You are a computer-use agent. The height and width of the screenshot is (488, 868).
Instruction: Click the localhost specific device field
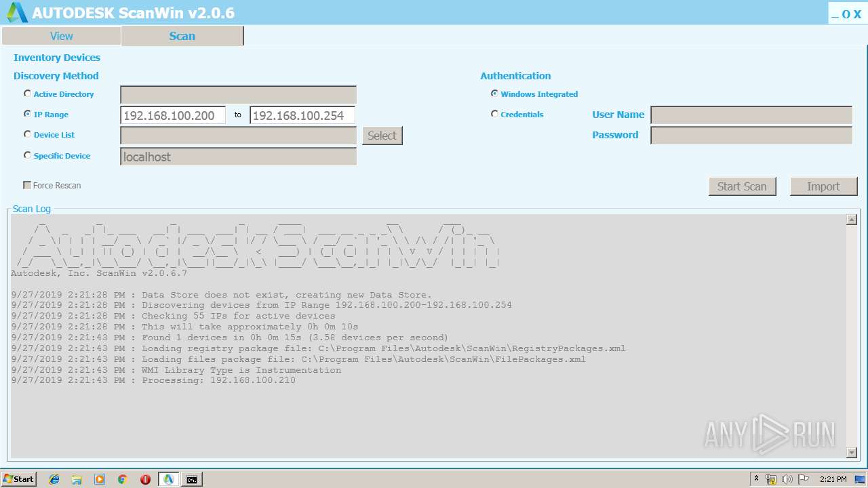click(238, 157)
